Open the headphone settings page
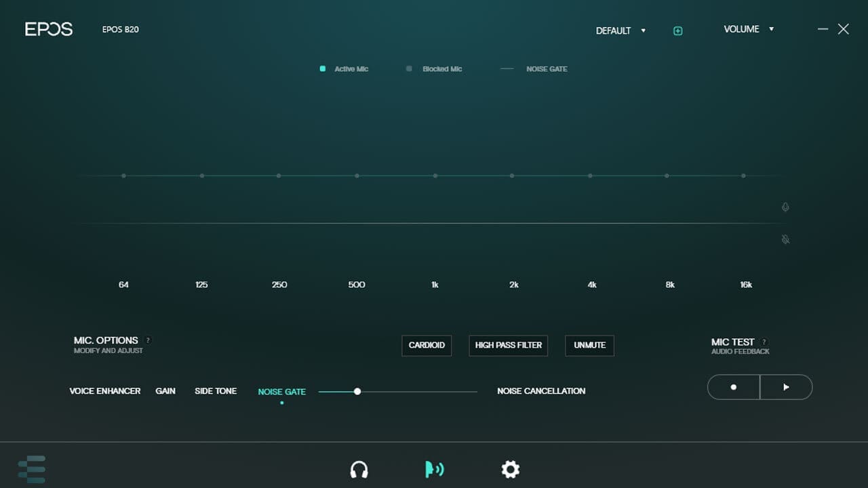Image resolution: width=868 pixels, height=488 pixels. (360, 469)
